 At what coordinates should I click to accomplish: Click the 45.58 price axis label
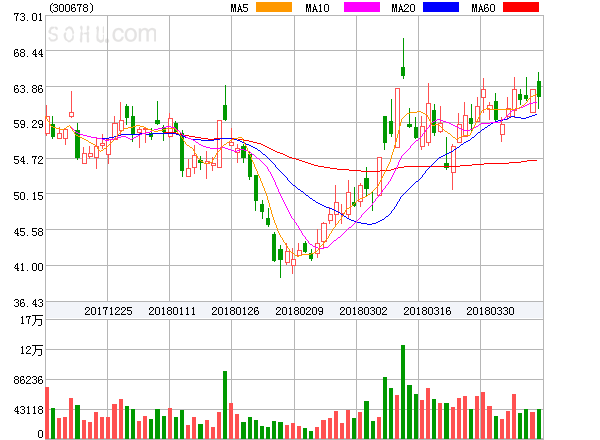click(x=28, y=232)
